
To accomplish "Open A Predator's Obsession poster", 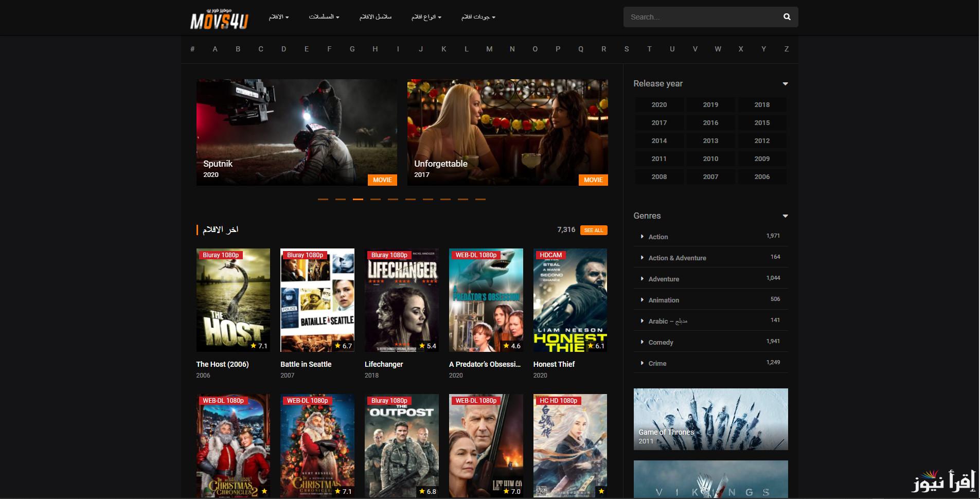I will pyautogui.click(x=486, y=300).
